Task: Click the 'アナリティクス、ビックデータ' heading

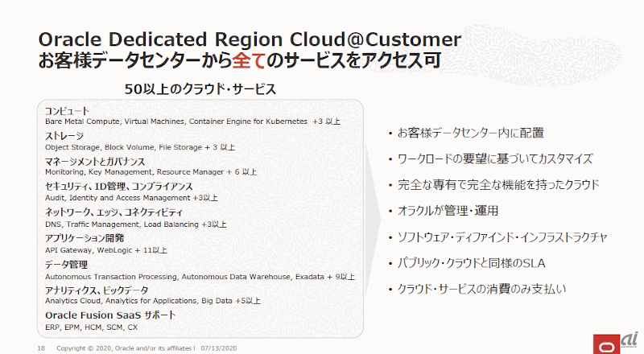Action: [x=97, y=290]
